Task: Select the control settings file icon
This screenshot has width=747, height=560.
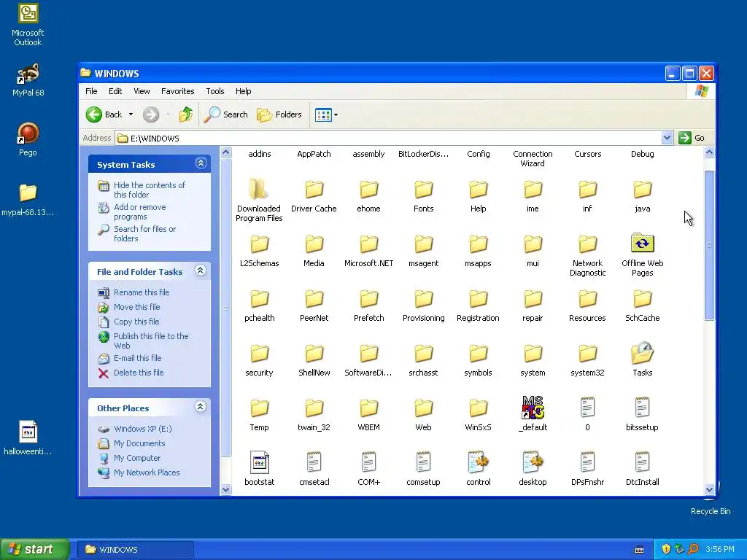Action: click(479, 462)
